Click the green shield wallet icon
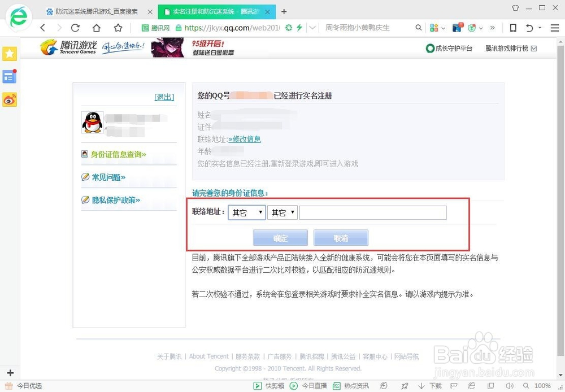Image resolution: width=565 pixels, height=392 pixels. (472, 28)
